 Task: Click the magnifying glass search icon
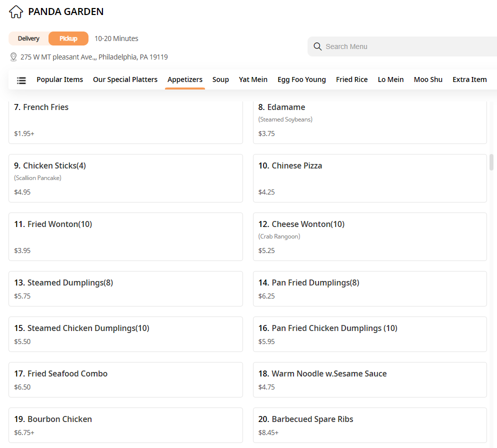coord(317,46)
